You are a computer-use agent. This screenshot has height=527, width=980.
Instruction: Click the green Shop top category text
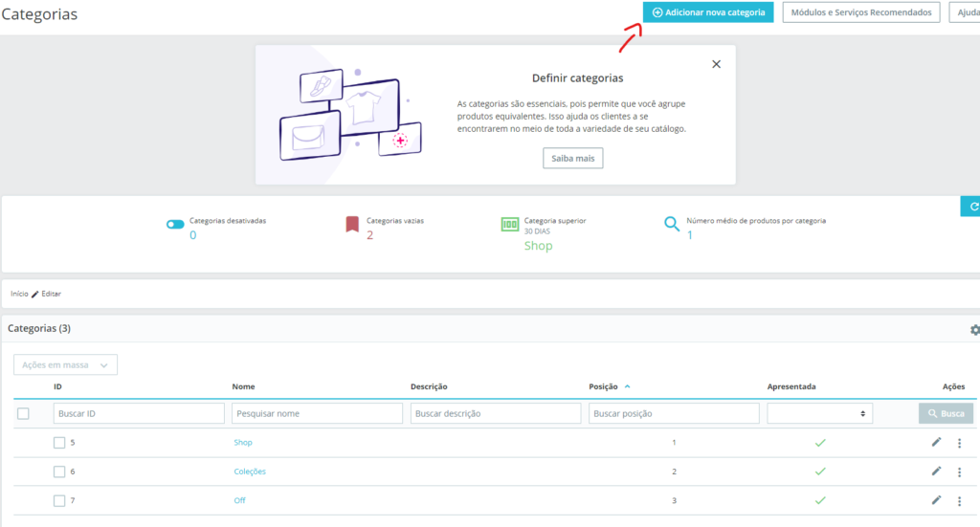coord(538,246)
